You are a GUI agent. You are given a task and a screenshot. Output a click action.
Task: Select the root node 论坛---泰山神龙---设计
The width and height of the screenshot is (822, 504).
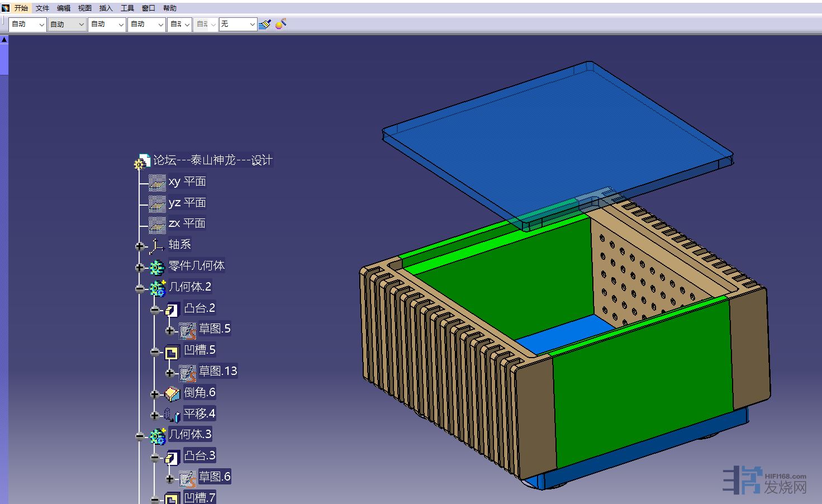pos(212,160)
